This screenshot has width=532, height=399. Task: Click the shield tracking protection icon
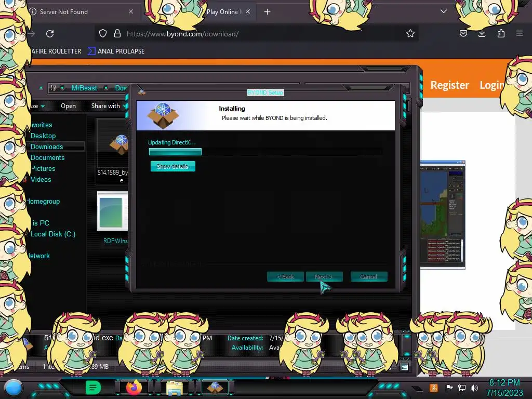pos(103,34)
